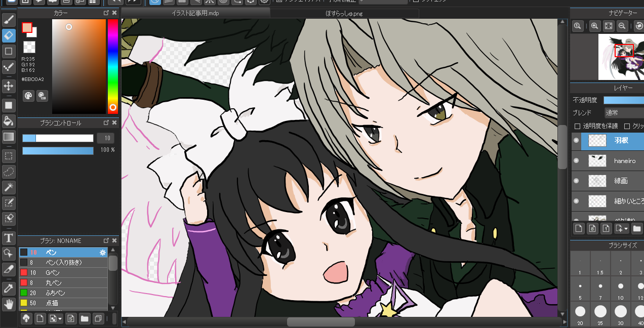This screenshot has width=644, height=328.
Task: Select the Divide/knife tool
Action: tap(9, 269)
